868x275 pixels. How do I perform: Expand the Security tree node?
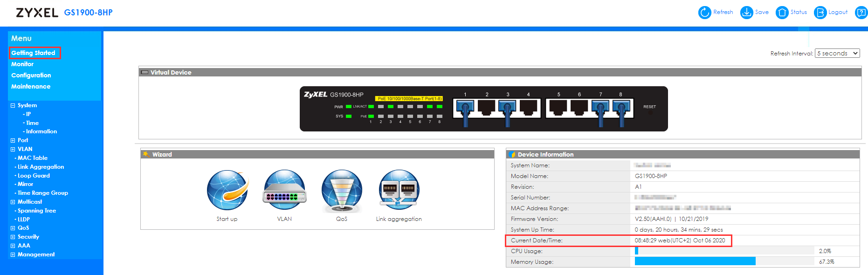(x=13, y=237)
